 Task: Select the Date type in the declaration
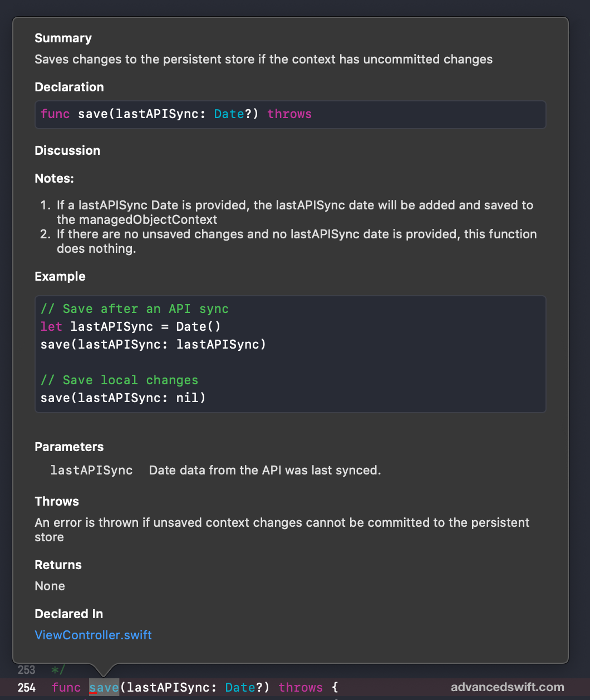(x=228, y=114)
